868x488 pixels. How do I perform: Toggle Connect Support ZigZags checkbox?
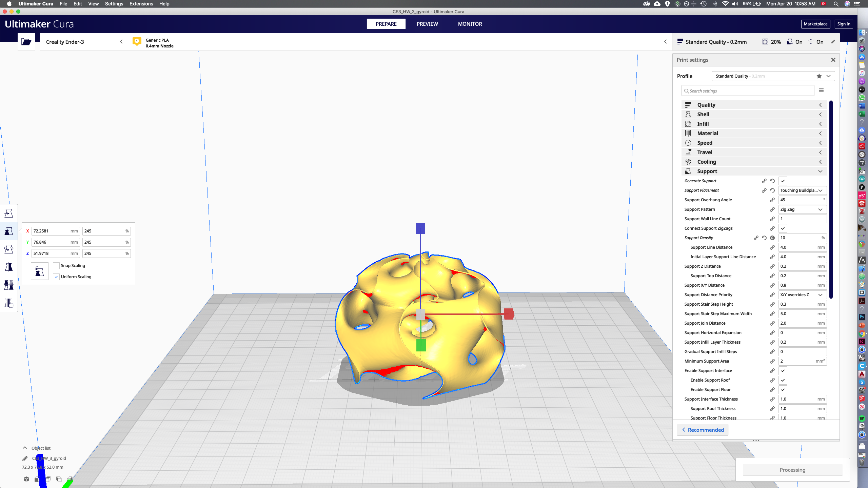pyautogui.click(x=783, y=228)
